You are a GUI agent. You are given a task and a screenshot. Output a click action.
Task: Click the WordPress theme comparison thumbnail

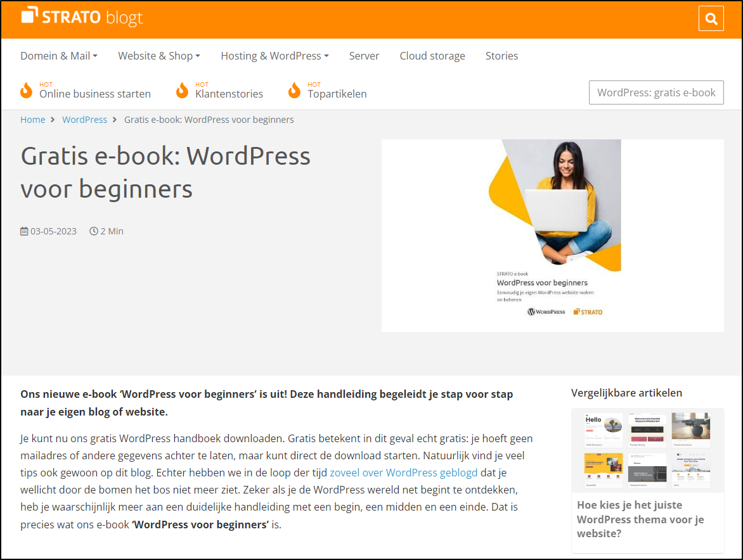[648, 450]
